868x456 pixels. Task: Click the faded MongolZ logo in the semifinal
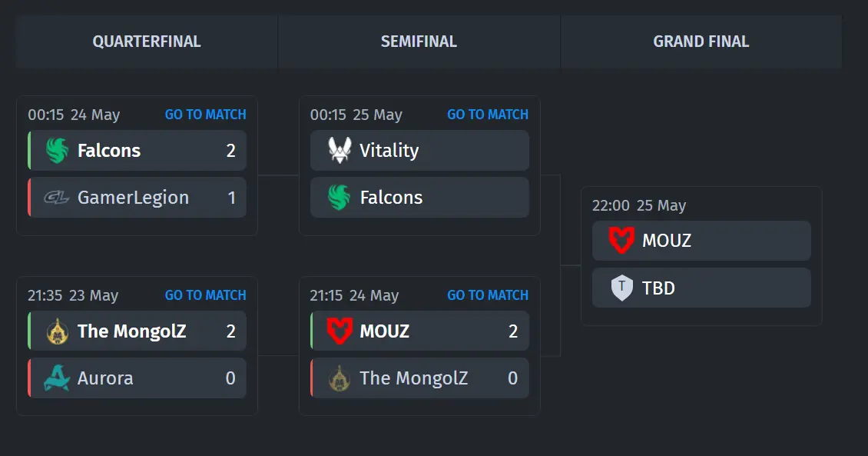coord(340,378)
